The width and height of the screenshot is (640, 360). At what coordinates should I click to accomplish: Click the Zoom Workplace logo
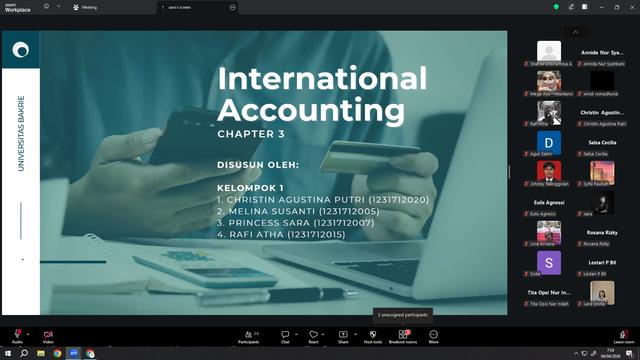tap(18, 8)
